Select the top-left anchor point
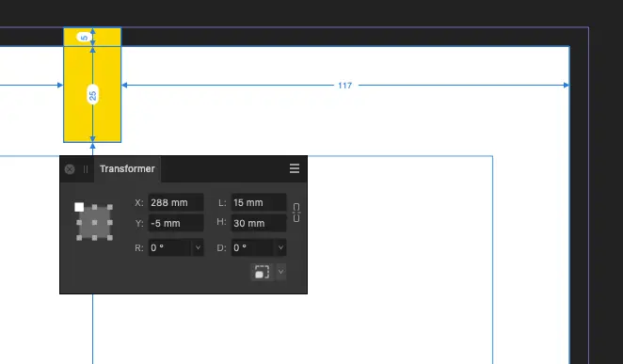 click(x=79, y=207)
